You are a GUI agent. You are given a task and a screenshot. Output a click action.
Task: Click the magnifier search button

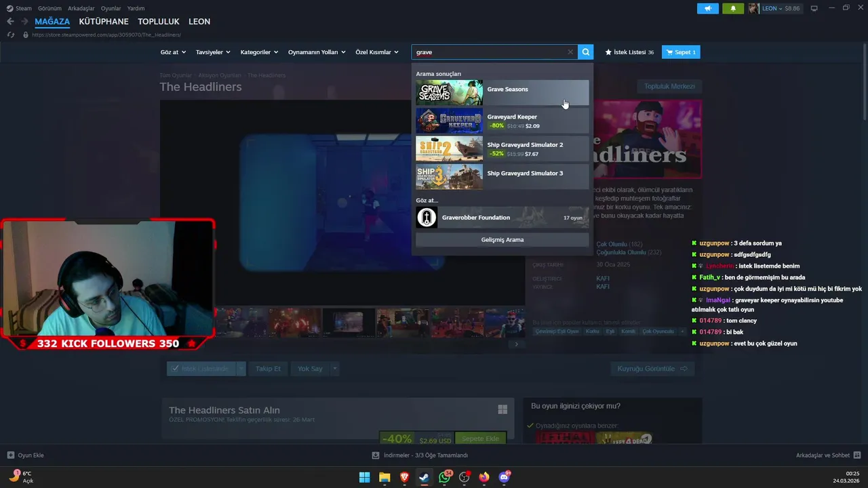click(x=586, y=52)
